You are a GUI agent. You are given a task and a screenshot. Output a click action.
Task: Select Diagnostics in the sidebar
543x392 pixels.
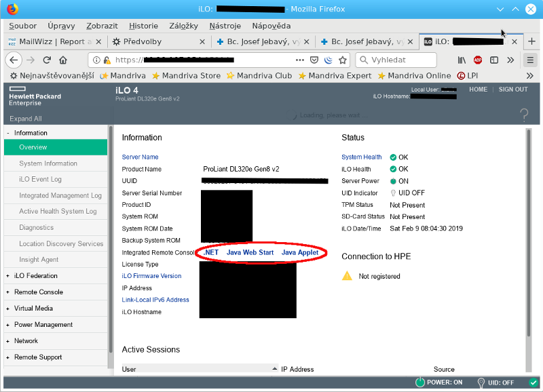[x=56, y=227]
